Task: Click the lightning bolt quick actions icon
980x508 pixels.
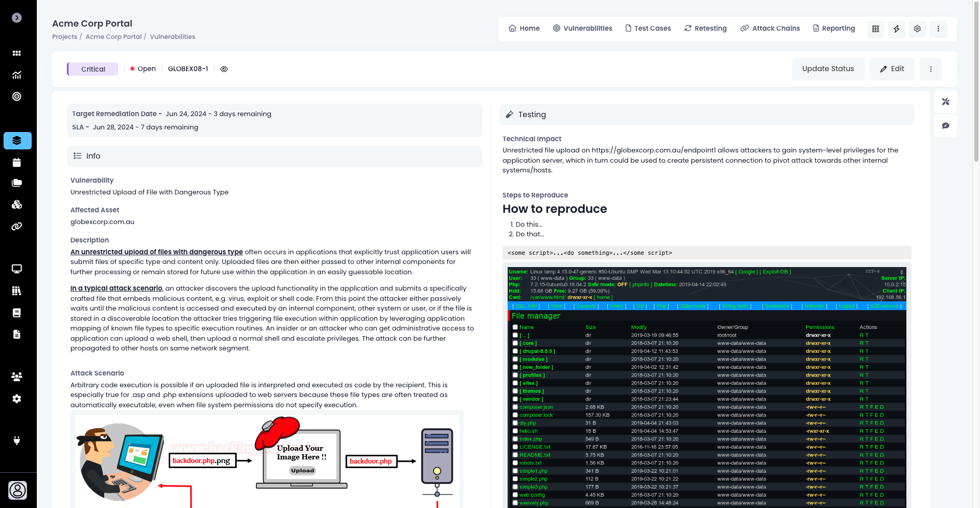Action: click(896, 29)
